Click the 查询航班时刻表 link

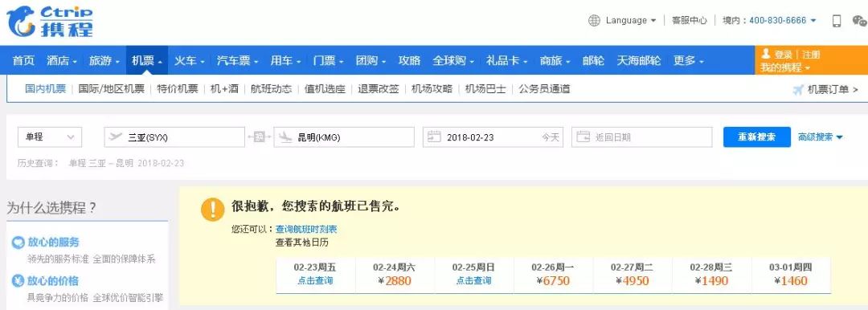306,229
